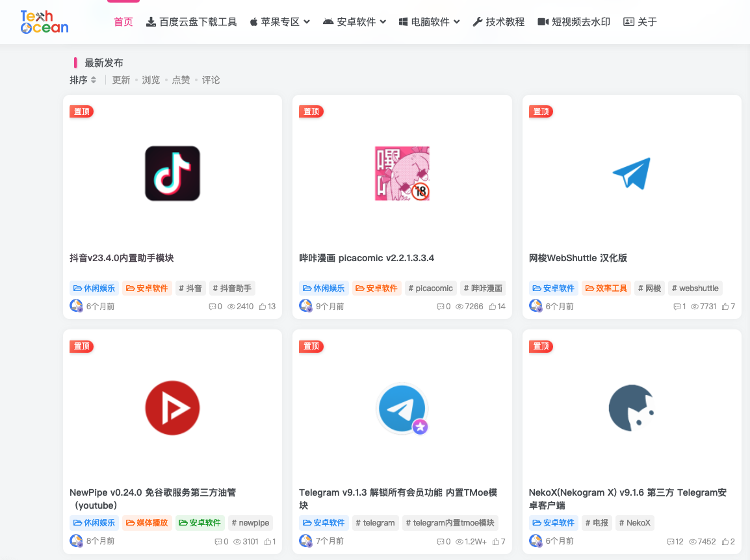Click the # newpipe tag
Viewport: 750px width, 560px height.
point(250,523)
